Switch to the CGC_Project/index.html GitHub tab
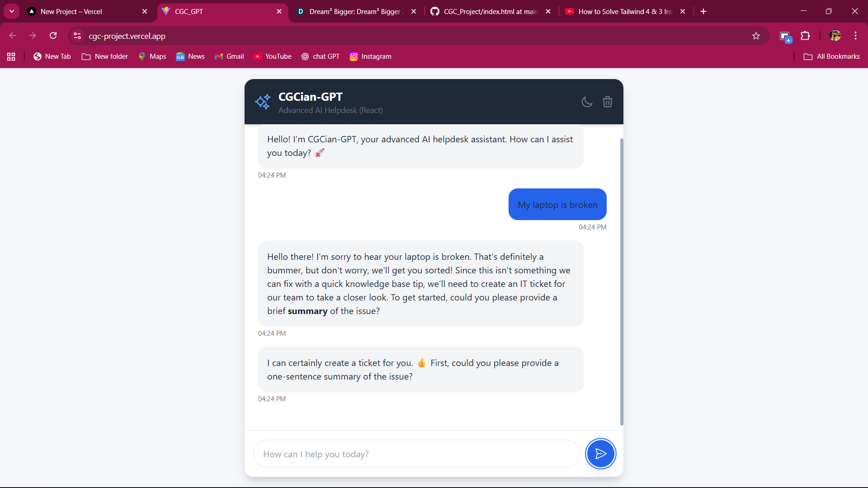 pyautogui.click(x=491, y=12)
